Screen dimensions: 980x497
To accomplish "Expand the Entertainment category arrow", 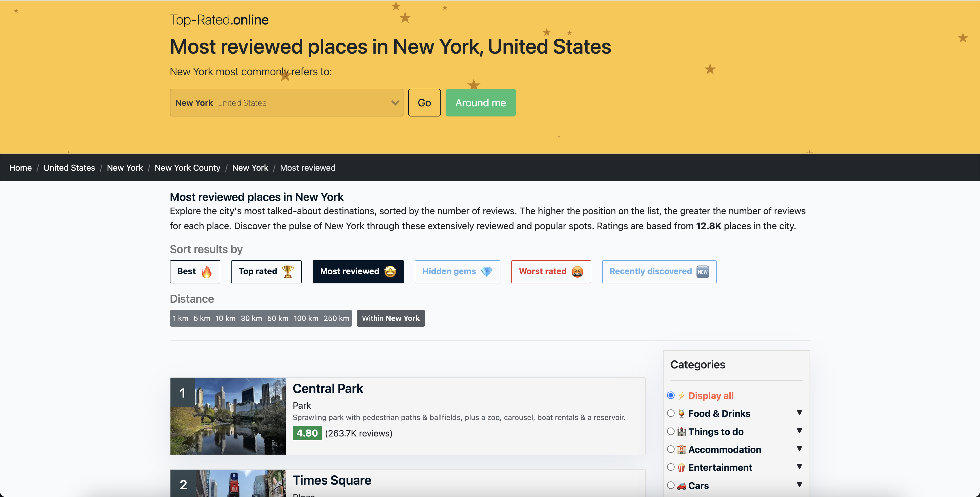I will [799, 466].
